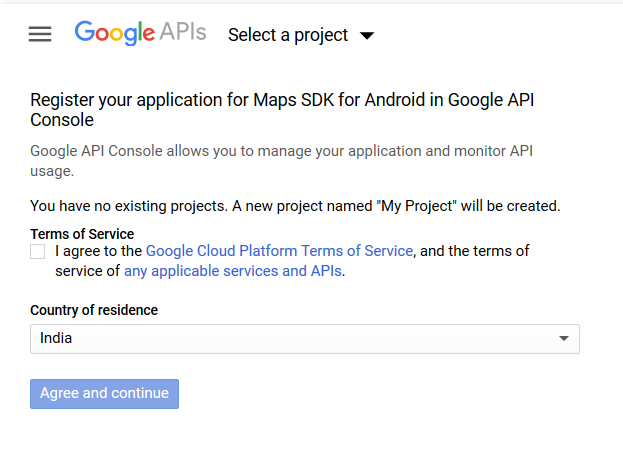Image resolution: width=623 pixels, height=465 pixels.
Task: Open the Select a project picker text
Action: pos(288,35)
